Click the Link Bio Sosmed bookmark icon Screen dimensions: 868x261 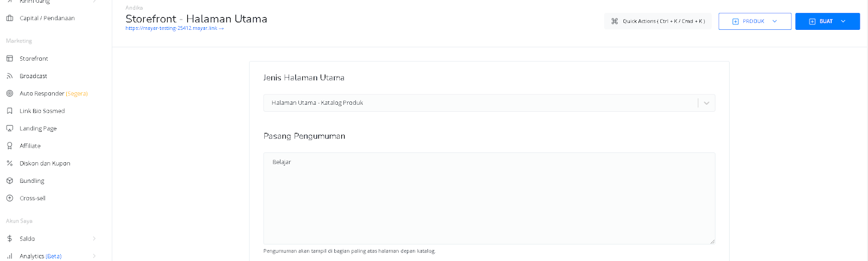click(x=9, y=111)
